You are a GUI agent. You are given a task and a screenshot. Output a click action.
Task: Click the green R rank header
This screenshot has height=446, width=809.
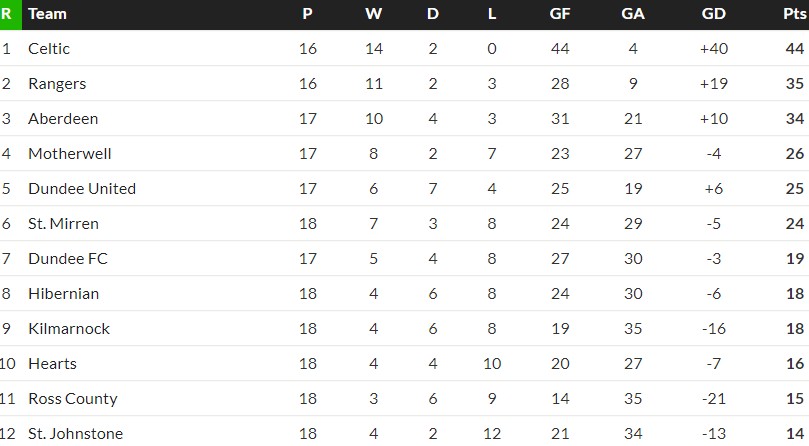(7, 14)
